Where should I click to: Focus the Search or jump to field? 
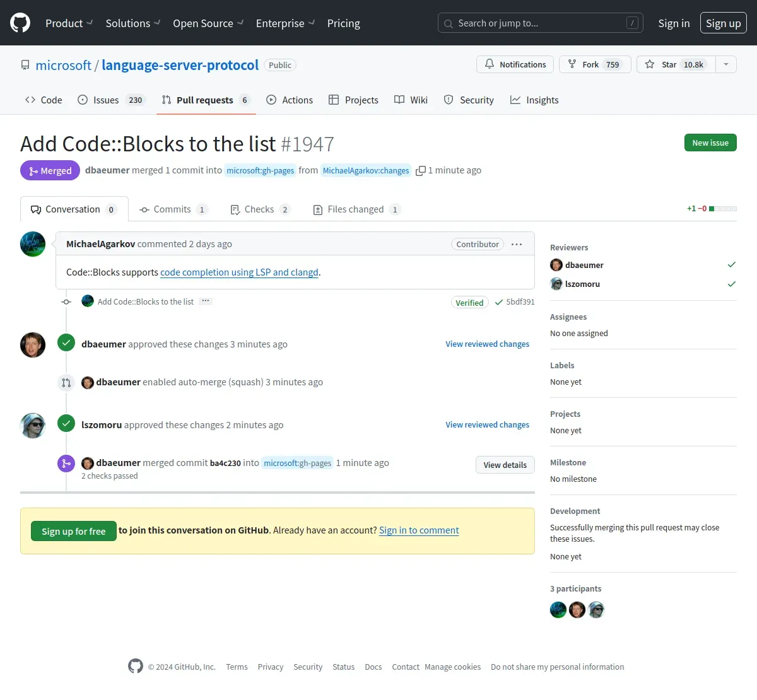pos(541,23)
